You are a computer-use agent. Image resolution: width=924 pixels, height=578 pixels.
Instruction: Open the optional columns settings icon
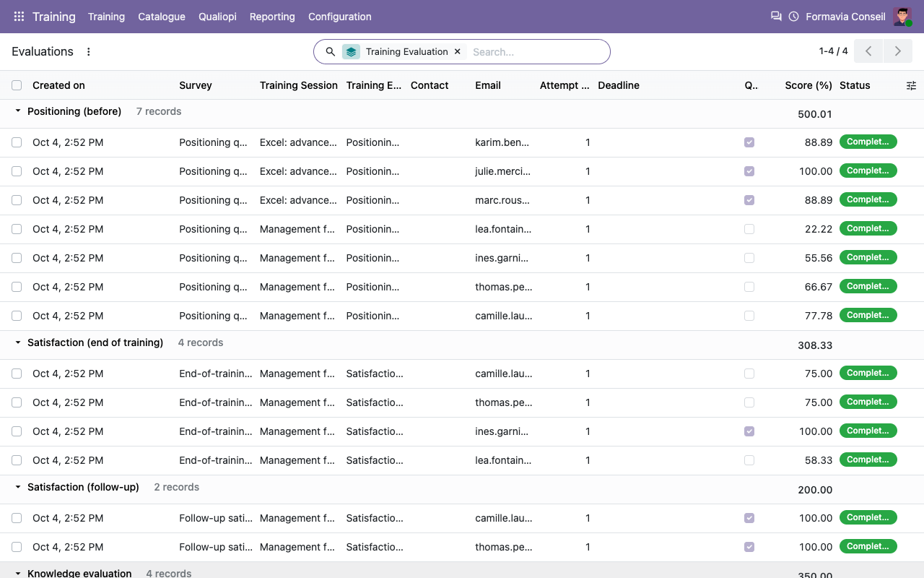911,85
